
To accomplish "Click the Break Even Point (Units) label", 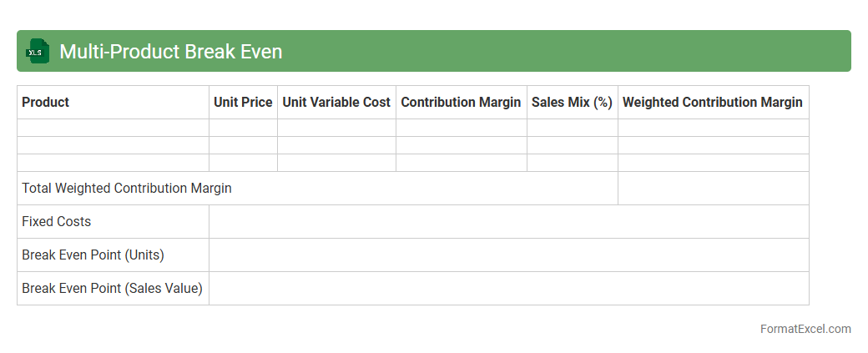I will [93, 255].
